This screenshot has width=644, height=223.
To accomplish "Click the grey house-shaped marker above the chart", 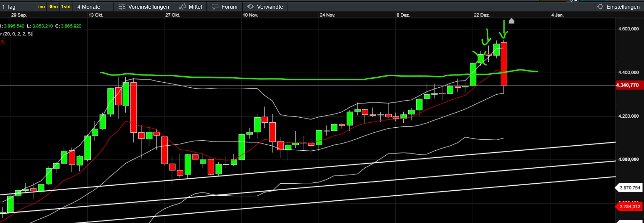I will [511, 21].
